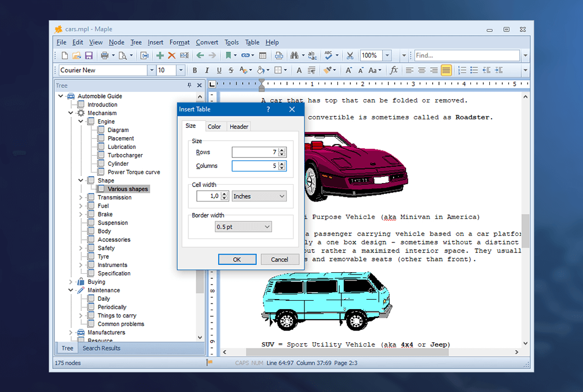Decrease the Columns value with down arrow

point(282,168)
